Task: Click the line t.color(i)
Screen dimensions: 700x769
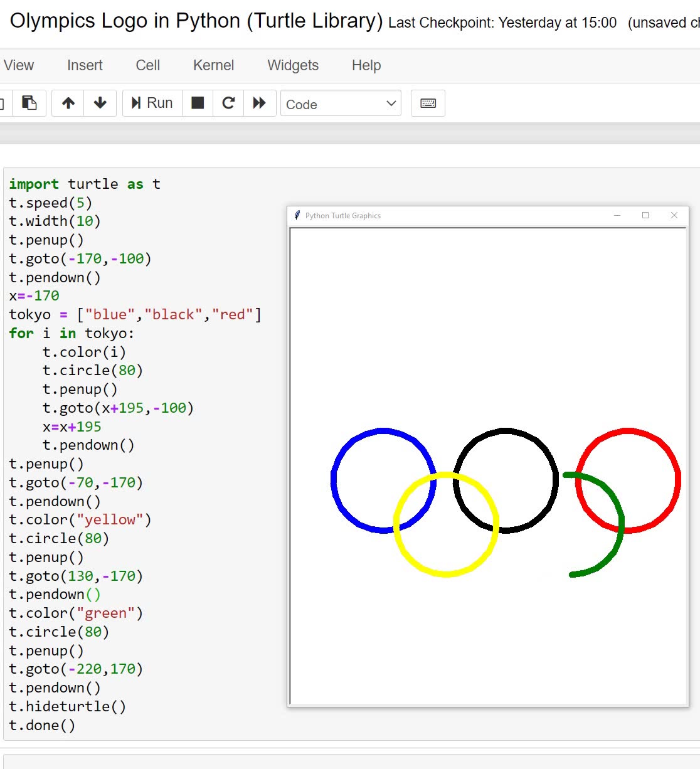Action: click(84, 352)
